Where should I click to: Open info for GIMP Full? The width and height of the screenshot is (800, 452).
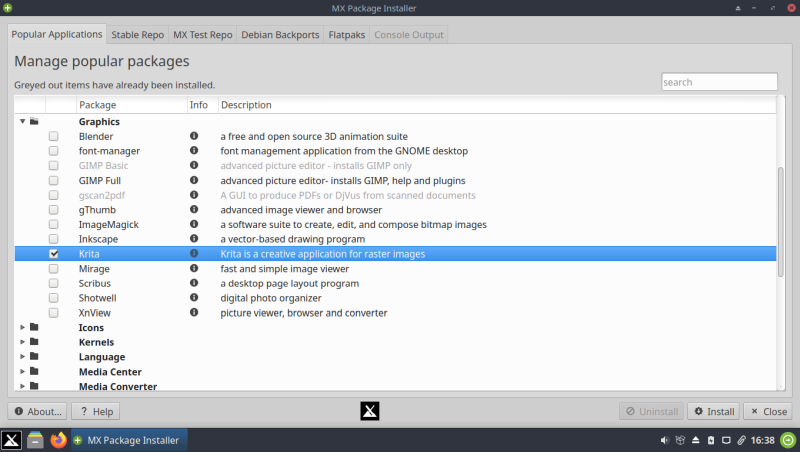coord(194,180)
